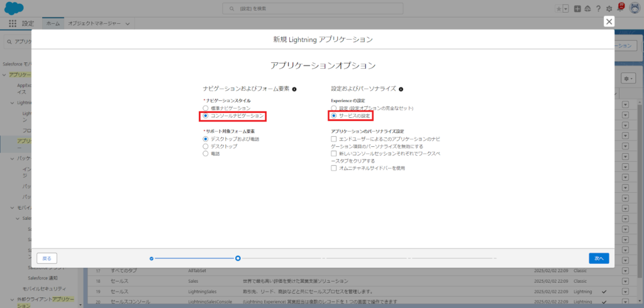Open the オブジェクトマネージャー tab
The width and height of the screenshot is (644, 308).
(94, 24)
